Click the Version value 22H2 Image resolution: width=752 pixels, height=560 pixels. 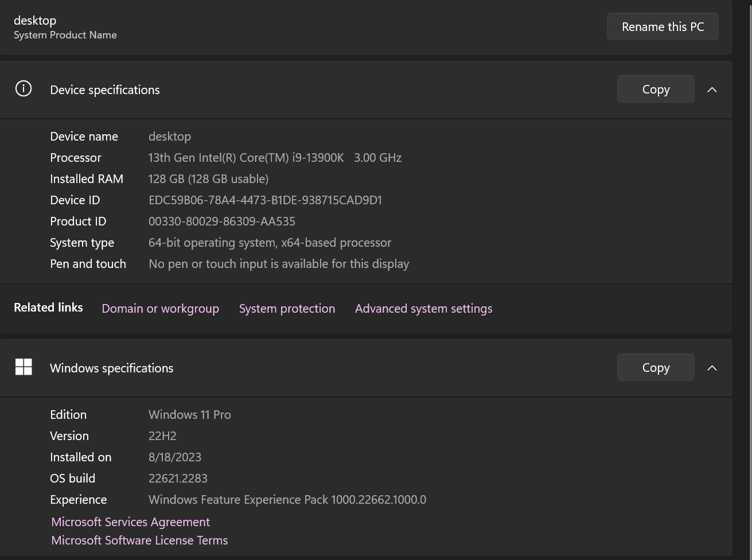click(x=162, y=436)
